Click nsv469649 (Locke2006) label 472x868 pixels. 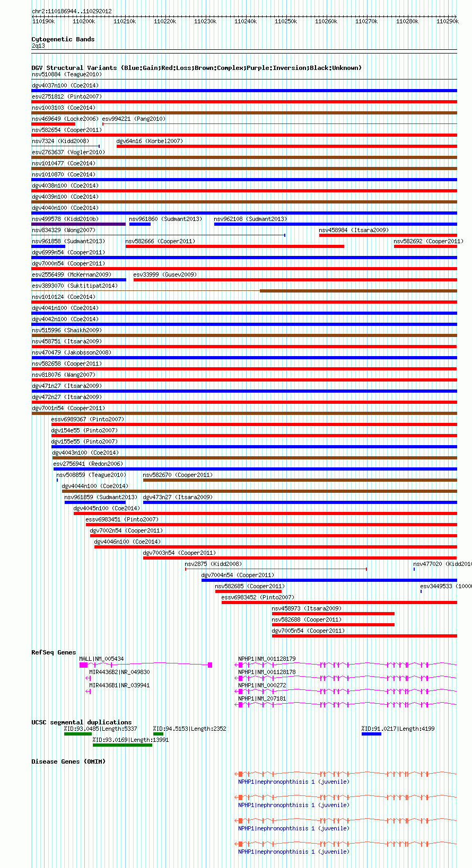tap(65, 119)
